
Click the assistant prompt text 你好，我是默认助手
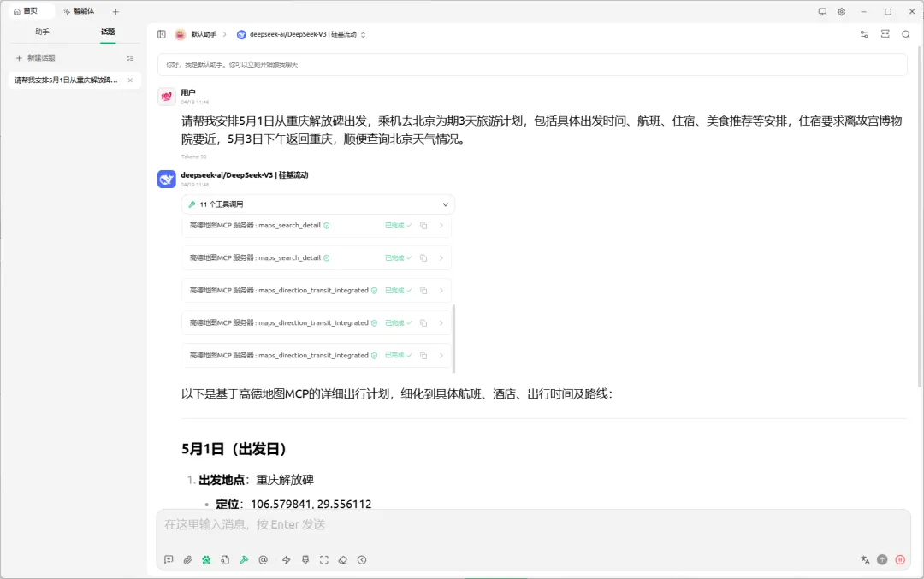coord(232,65)
